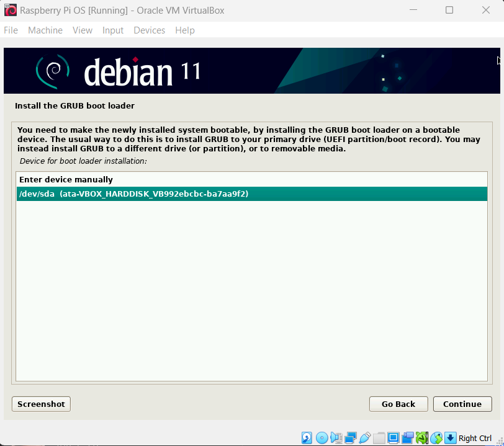
Task: Open the network adapters status icon
Action: (x=351, y=438)
